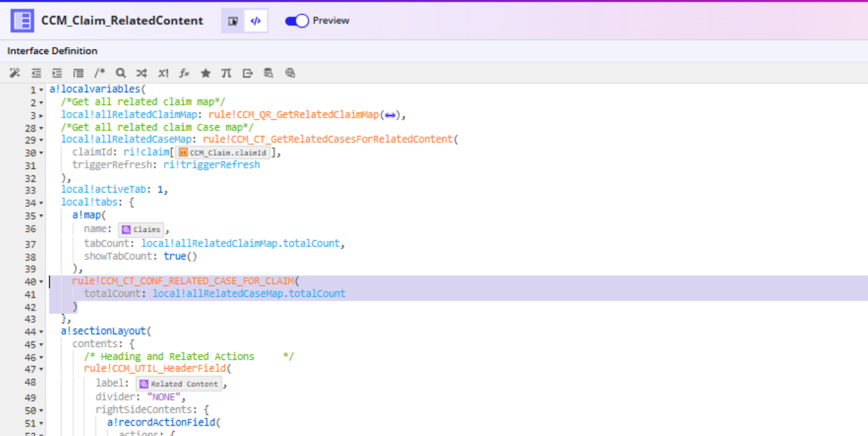Click the outdent icon in editor toolbar
868x436 pixels.
coord(37,73)
